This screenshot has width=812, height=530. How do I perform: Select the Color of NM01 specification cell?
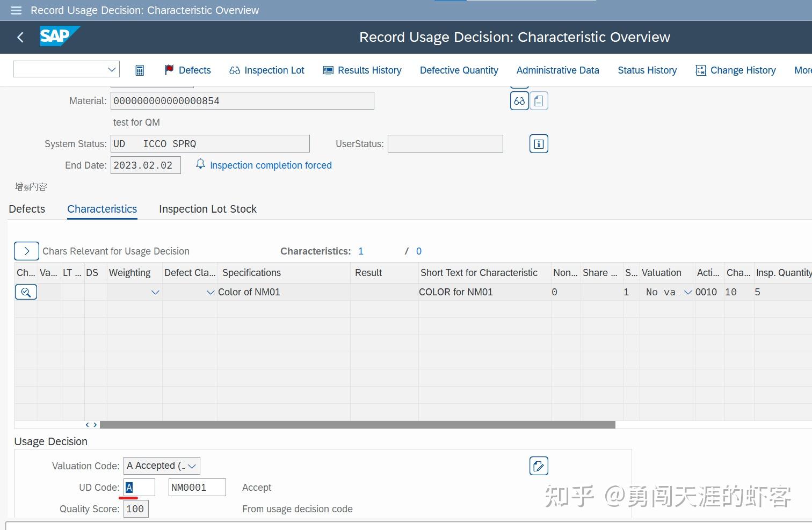284,292
